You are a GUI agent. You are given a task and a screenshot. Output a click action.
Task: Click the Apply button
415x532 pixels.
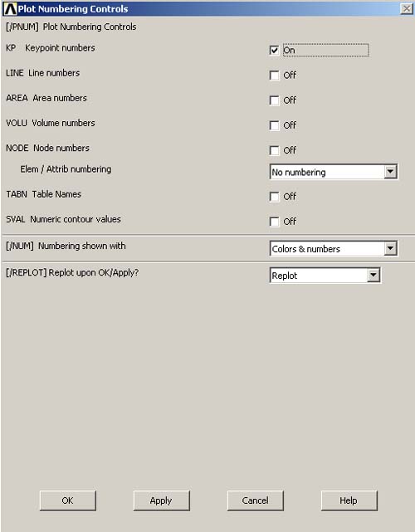pyautogui.click(x=162, y=500)
